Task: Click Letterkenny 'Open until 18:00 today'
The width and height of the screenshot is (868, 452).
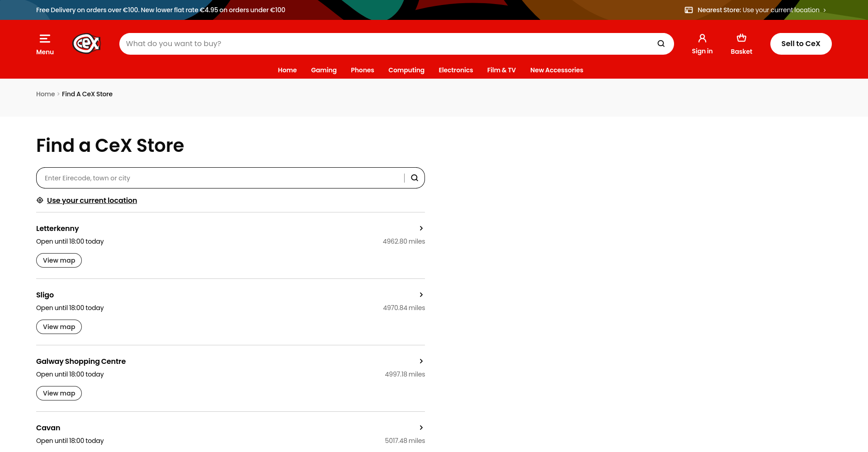Action: (70, 241)
